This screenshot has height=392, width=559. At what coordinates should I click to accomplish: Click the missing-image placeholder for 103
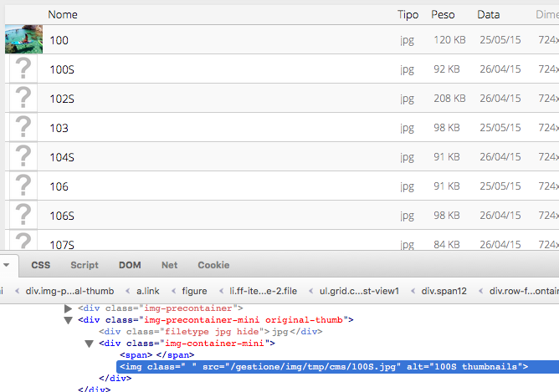click(x=23, y=127)
